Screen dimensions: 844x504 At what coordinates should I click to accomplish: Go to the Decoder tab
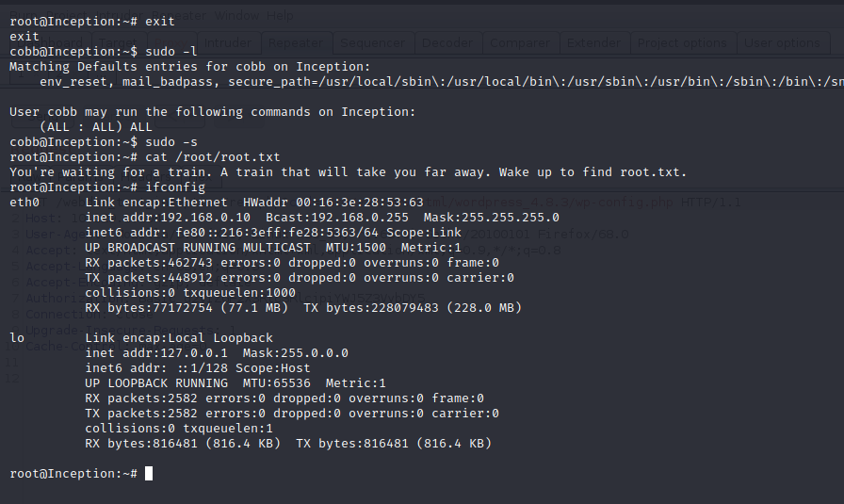(x=446, y=42)
